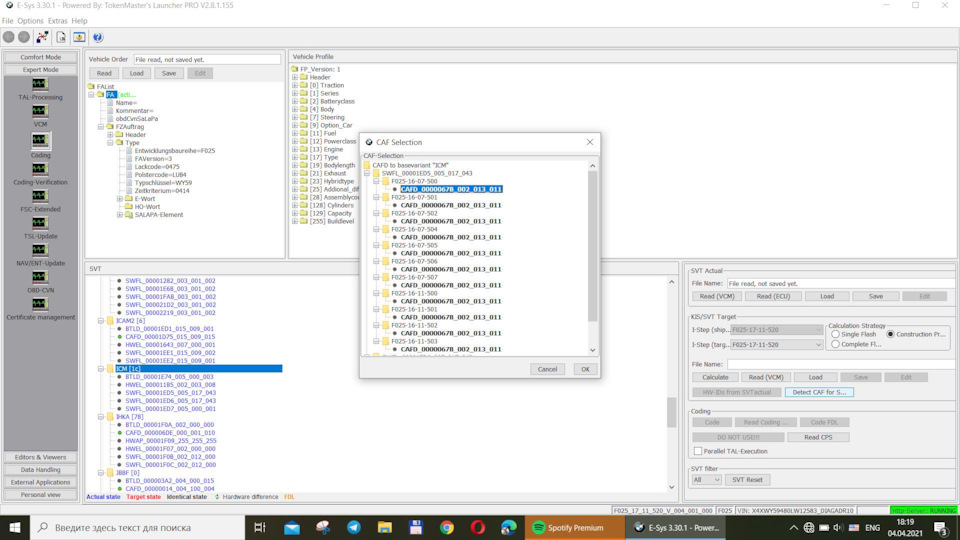
Task: Click the KIS/SVT Target File Name field
Action: [x=842, y=364]
